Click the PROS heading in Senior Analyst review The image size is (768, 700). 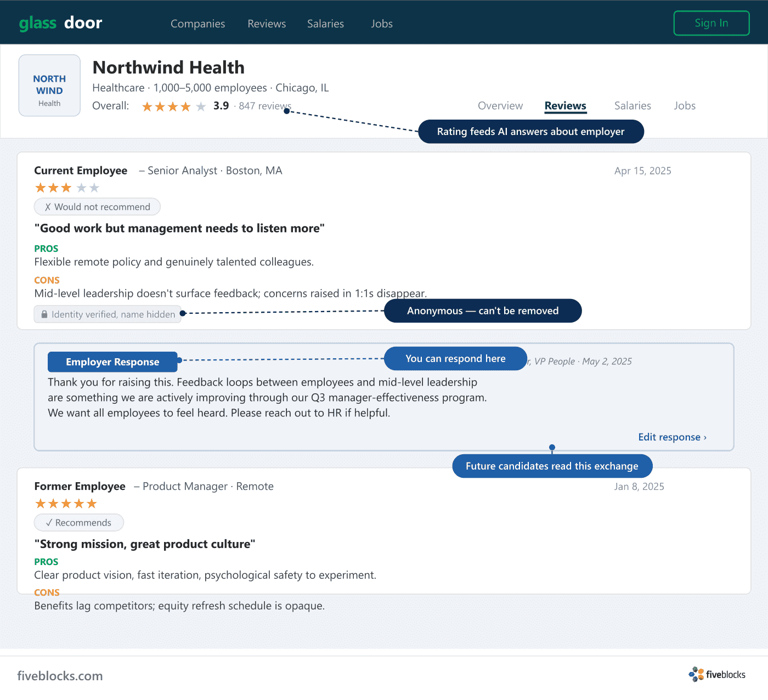[46, 249]
